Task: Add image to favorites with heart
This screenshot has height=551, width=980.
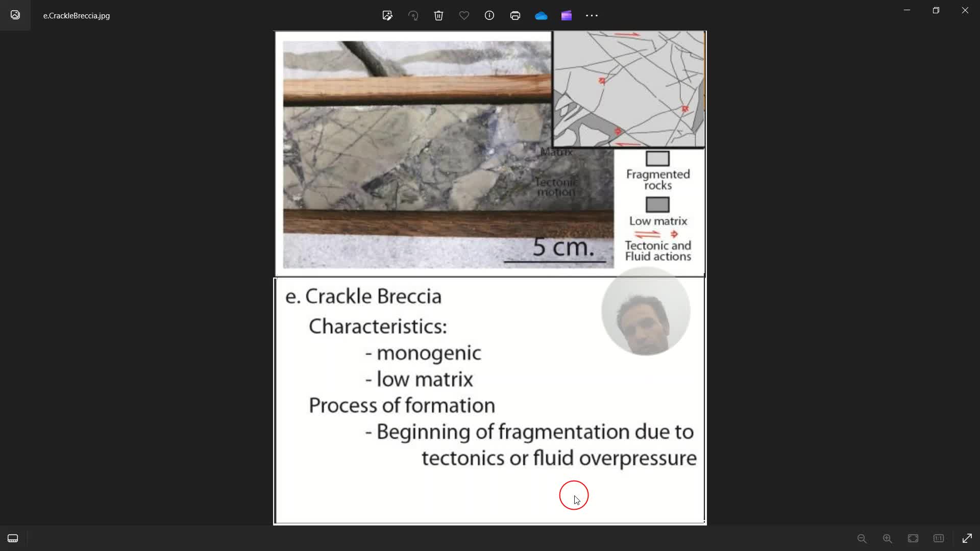Action: coord(464,15)
